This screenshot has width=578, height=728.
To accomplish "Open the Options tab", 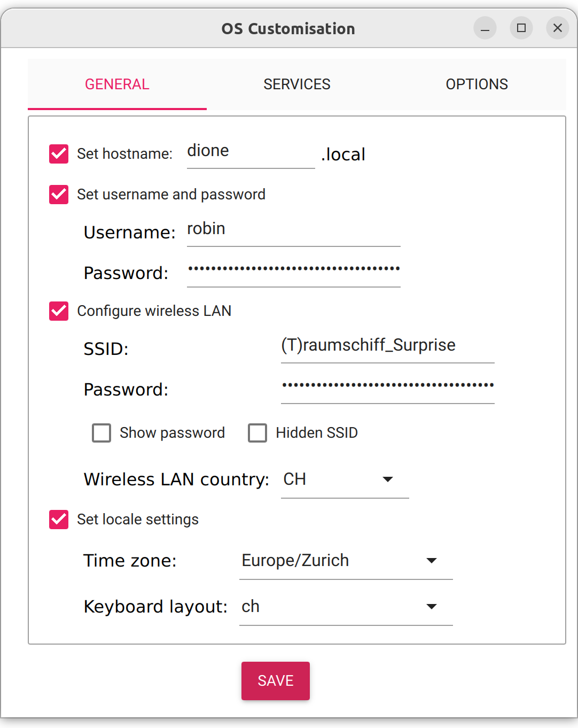I will (x=477, y=84).
